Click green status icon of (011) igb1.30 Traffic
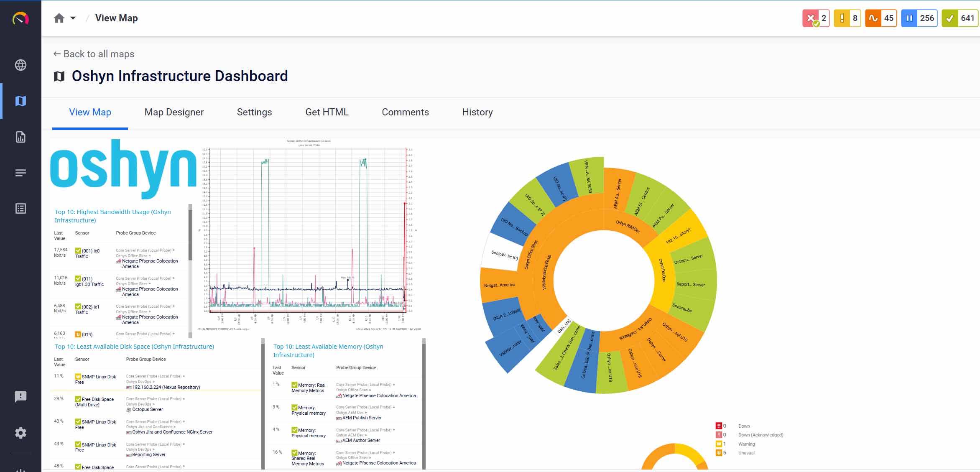This screenshot has width=980, height=472. tap(78, 278)
